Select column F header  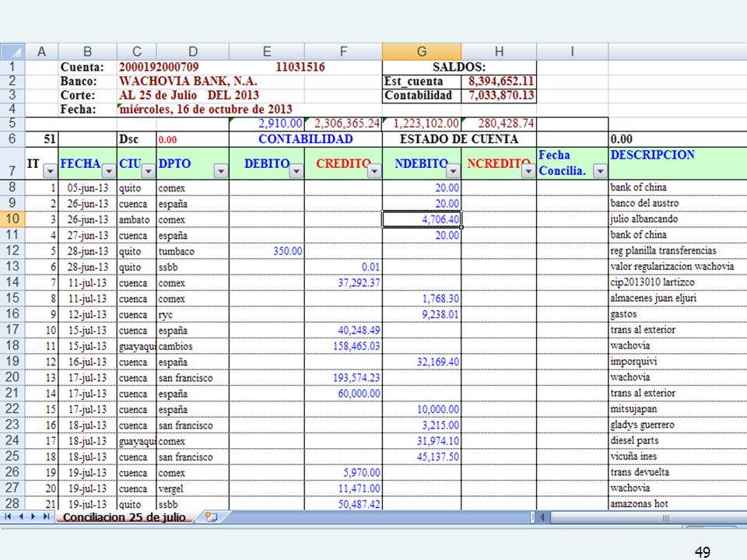tap(343, 51)
